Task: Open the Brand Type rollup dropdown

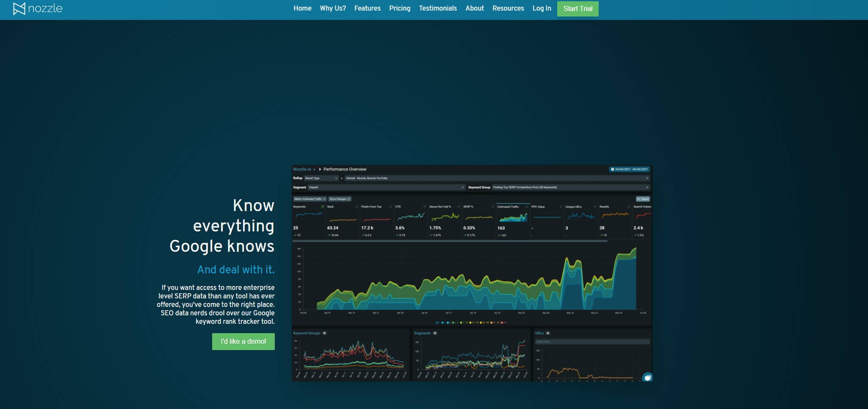Action: coord(321,178)
